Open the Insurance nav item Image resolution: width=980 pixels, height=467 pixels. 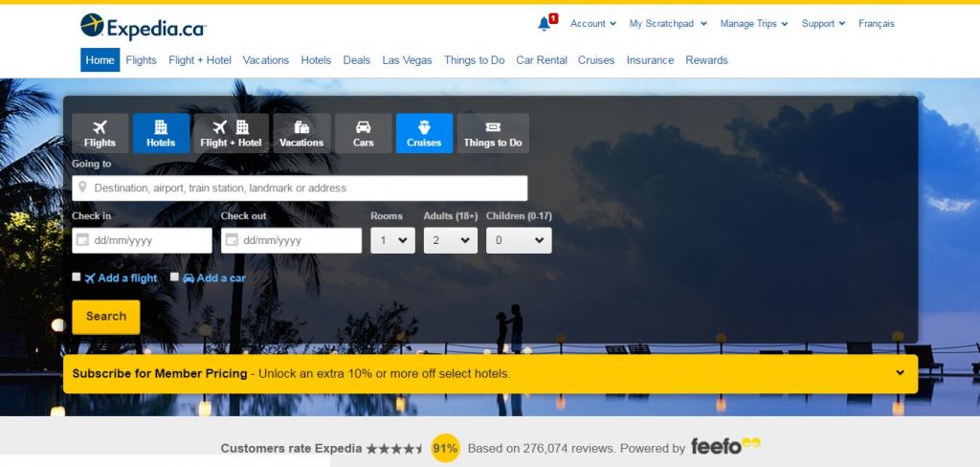[x=650, y=60]
